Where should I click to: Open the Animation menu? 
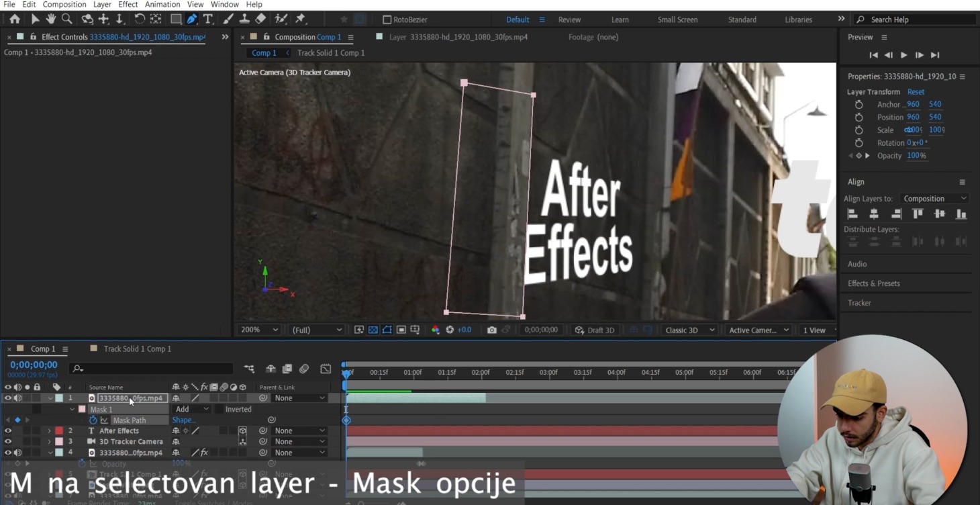(x=162, y=5)
